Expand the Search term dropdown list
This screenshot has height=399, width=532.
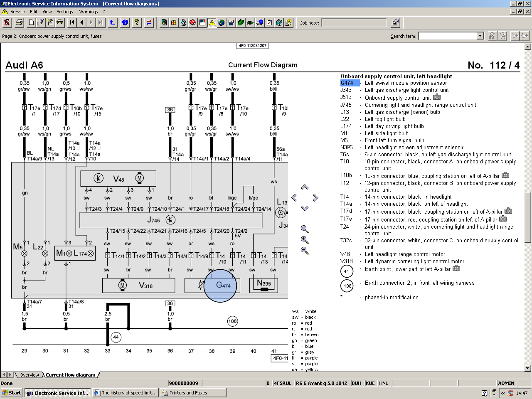point(480,36)
